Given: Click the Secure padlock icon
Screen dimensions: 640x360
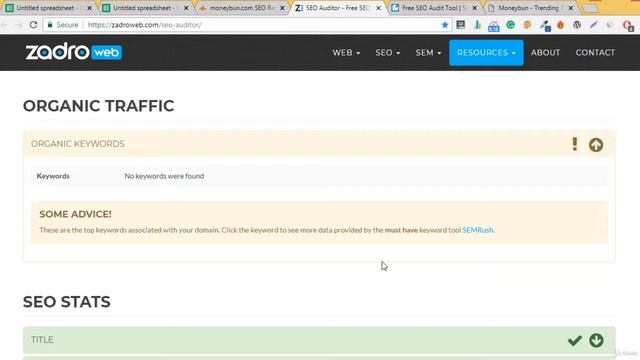Looking at the screenshot, I should tap(50, 25).
